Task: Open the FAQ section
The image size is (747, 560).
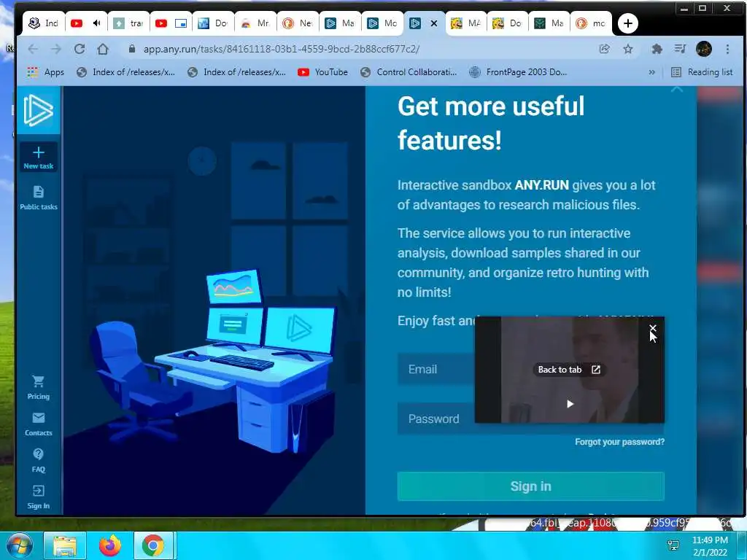Action: pyautogui.click(x=39, y=461)
